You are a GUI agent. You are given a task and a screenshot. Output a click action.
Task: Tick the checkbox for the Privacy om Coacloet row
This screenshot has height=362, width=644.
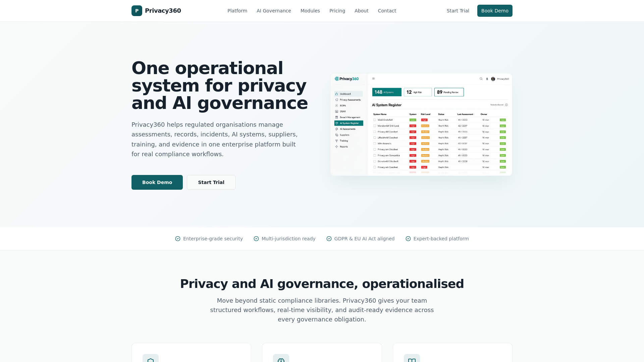click(x=375, y=167)
